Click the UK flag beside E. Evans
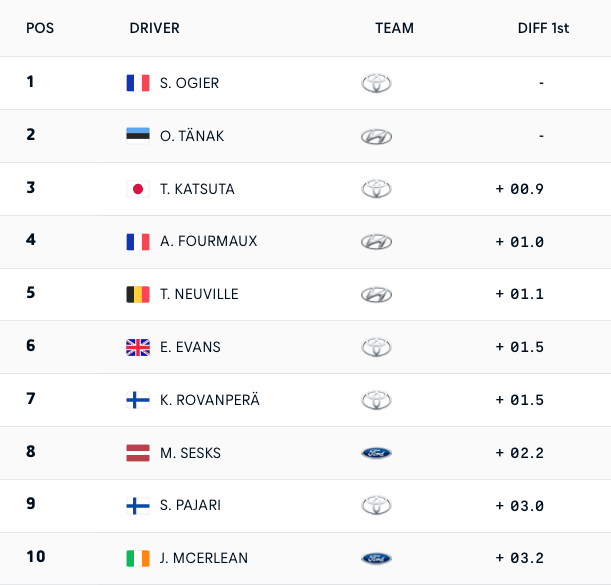The height and width of the screenshot is (585, 611). [x=138, y=347]
